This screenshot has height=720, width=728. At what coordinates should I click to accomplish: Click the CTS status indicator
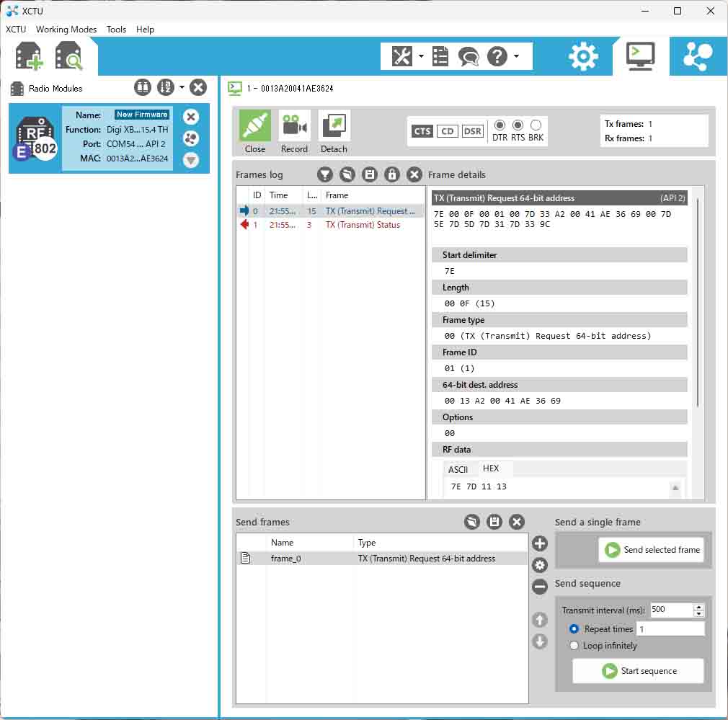click(422, 131)
